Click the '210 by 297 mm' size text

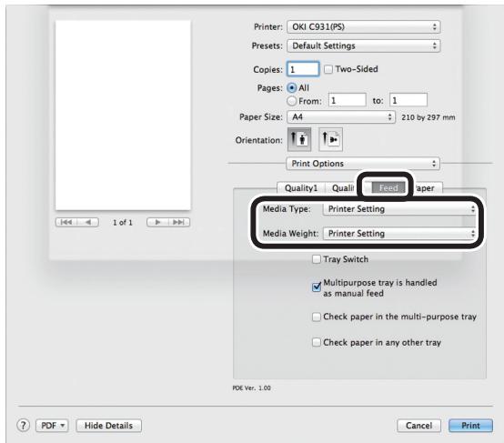[428, 117]
